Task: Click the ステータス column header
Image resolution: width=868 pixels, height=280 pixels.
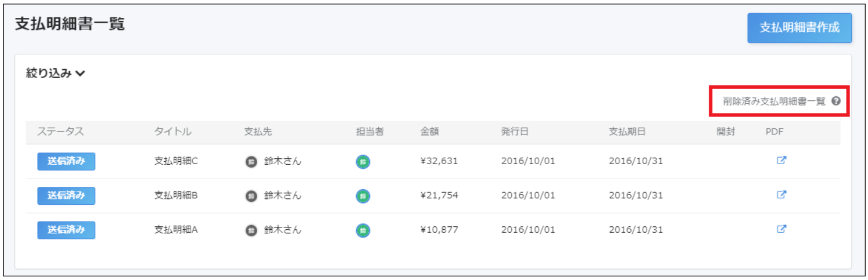Action: click(60, 132)
